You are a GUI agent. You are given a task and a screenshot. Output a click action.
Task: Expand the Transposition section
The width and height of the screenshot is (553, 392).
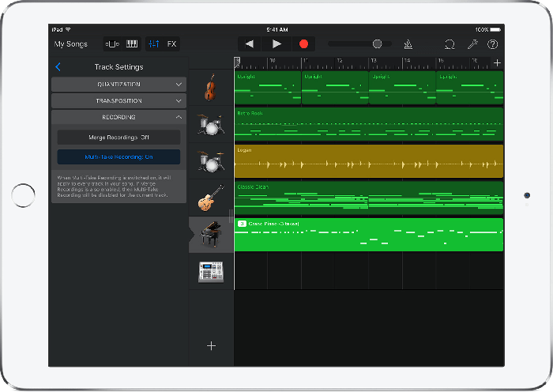point(118,101)
